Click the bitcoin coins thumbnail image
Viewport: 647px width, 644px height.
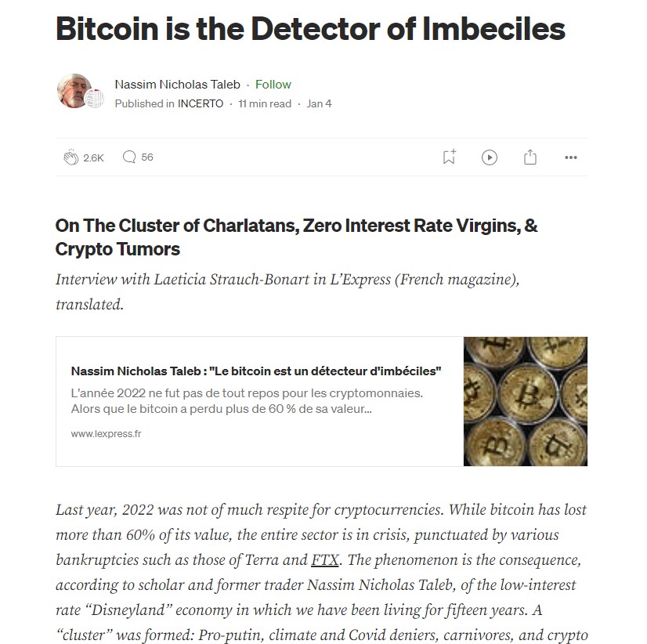click(526, 401)
